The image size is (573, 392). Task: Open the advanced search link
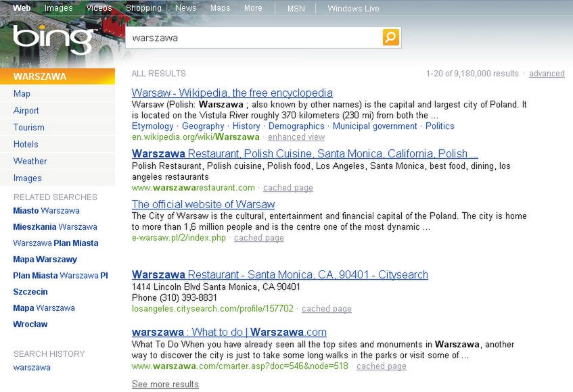tap(547, 74)
